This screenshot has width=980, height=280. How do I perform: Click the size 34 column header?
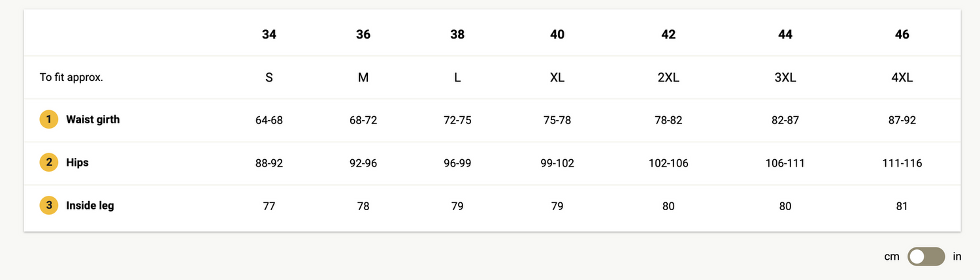pyautogui.click(x=269, y=35)
